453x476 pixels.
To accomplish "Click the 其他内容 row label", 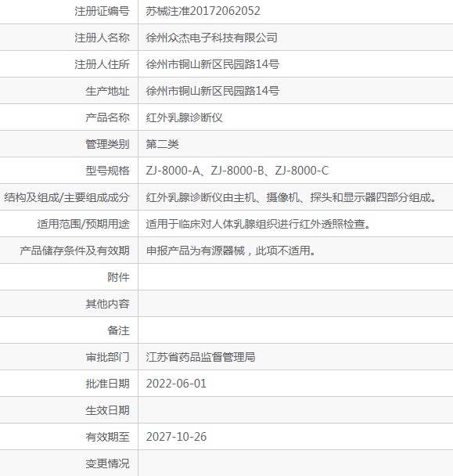I will (107, 304).
